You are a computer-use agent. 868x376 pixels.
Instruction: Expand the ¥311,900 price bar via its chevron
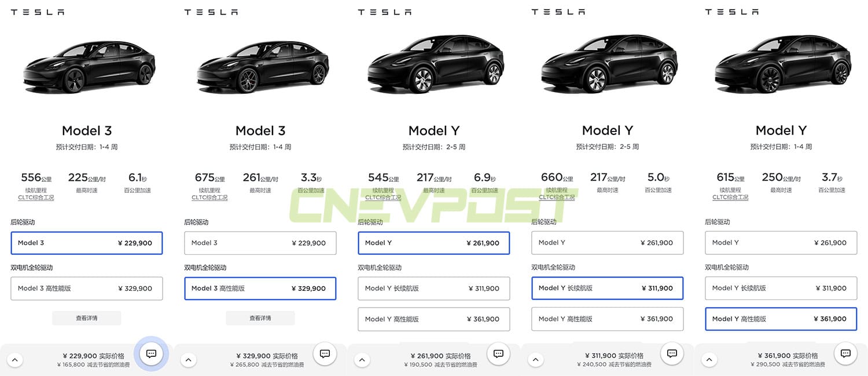tap(536, 359)
